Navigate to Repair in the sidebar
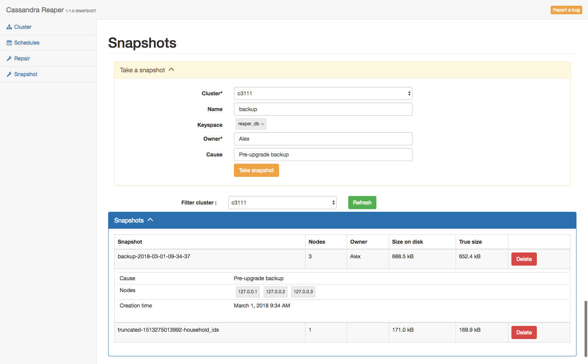The width and height of the screenshot is (588, 364). [22, 58]
